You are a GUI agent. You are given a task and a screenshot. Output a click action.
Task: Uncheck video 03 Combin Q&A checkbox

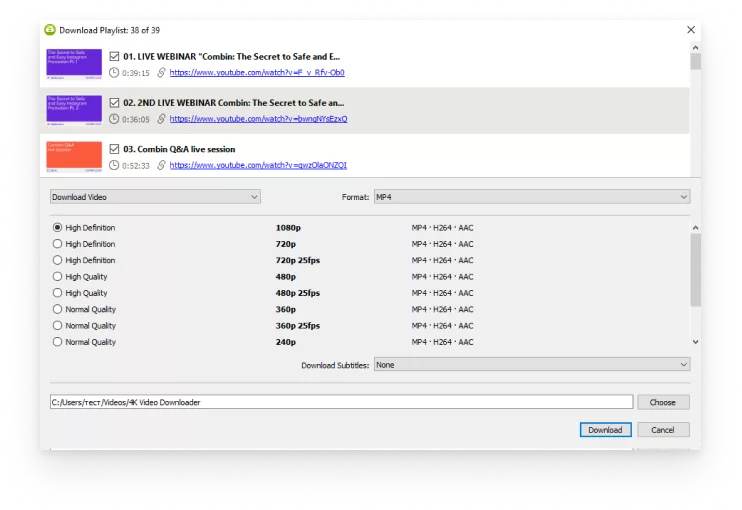pos(114,149)
